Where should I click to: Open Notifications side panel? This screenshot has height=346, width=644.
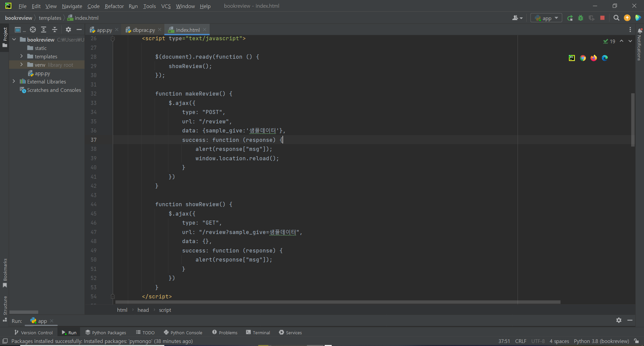pyautogui.click(x=639, y=45)
